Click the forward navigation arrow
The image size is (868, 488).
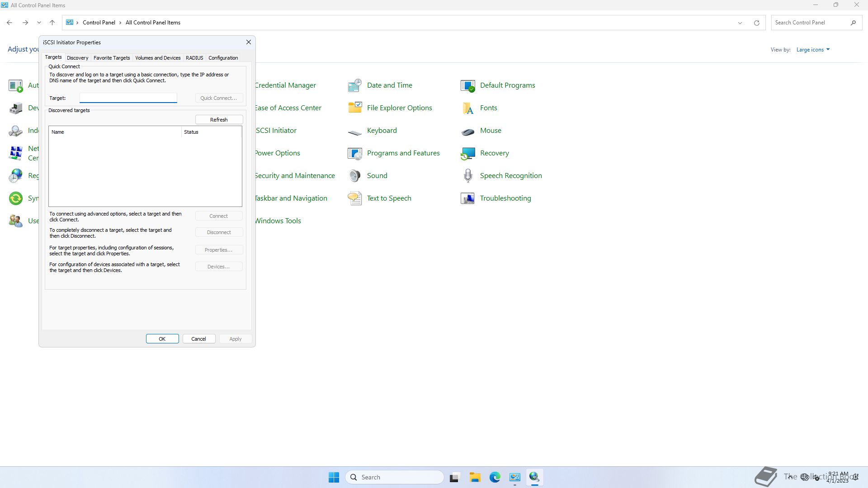click(25, 23)
